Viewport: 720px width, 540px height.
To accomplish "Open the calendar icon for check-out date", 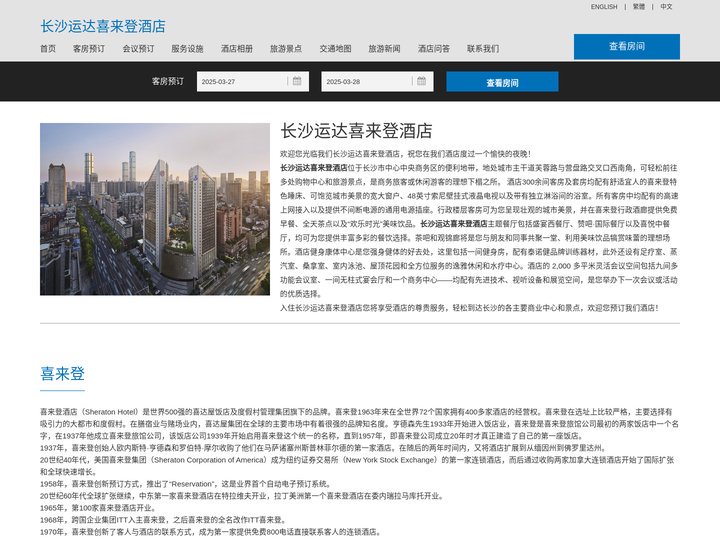I will pyautogui.click(x=422, y=81).
